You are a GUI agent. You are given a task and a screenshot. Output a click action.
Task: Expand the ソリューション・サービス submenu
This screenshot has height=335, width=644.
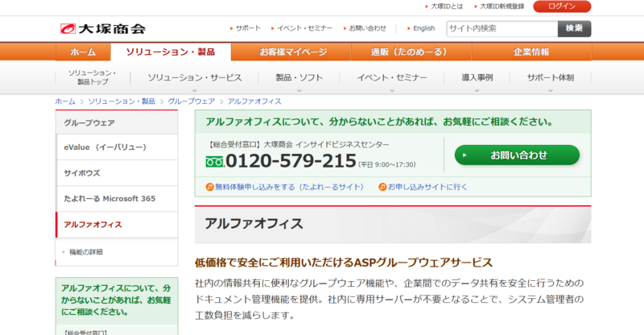194,78
